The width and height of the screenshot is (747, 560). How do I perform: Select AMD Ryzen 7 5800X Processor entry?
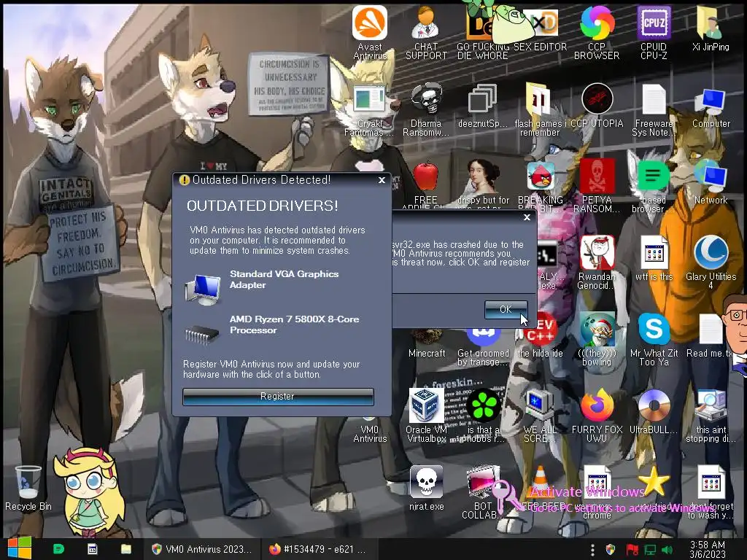click(271, 329)
